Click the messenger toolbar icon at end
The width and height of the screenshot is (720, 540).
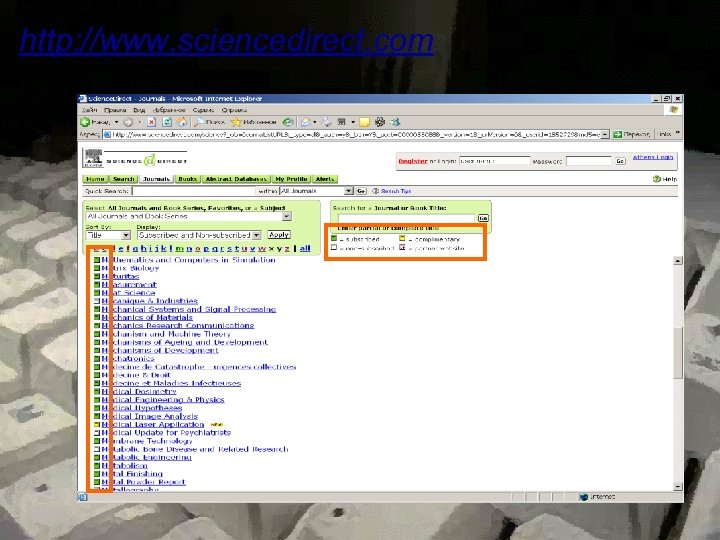click(x=395, y=122)
